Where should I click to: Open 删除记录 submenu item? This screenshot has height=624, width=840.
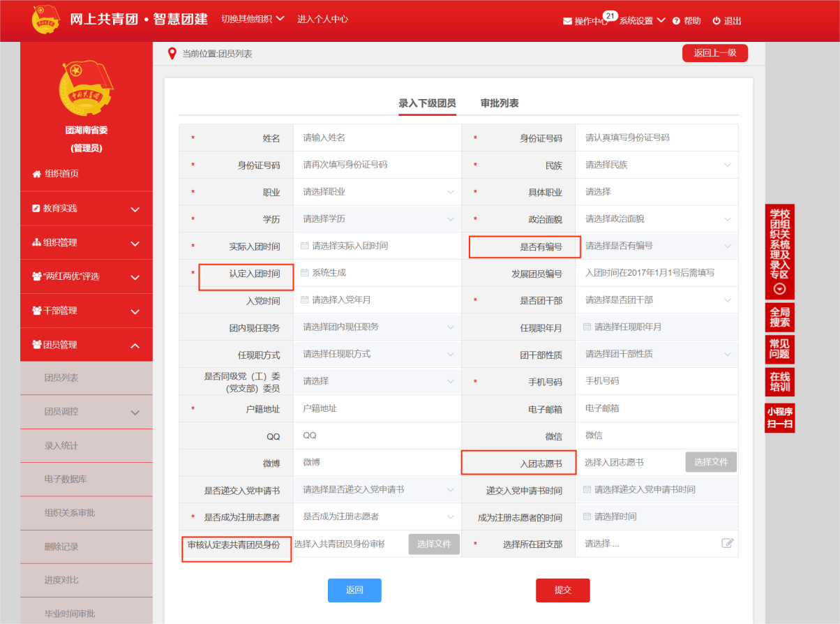coord(87,547)
